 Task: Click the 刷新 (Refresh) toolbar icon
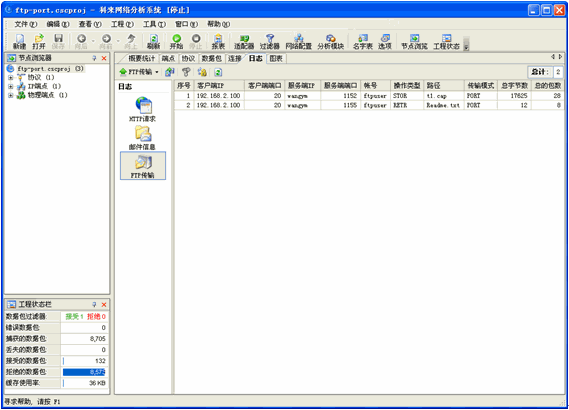153,42
